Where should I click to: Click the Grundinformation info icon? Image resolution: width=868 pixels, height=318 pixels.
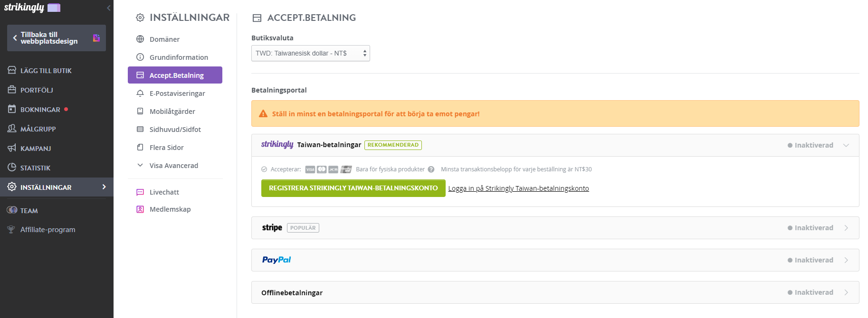[x=140, y=57]
